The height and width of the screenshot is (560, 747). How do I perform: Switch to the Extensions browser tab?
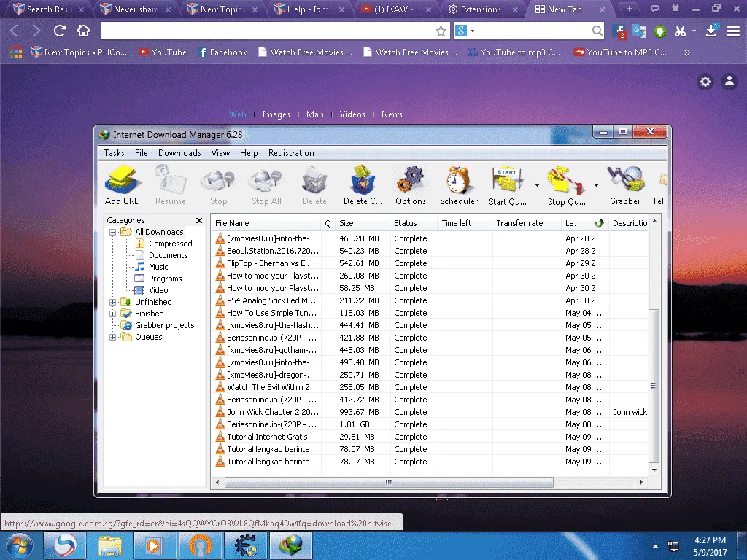tap(483, 9)
